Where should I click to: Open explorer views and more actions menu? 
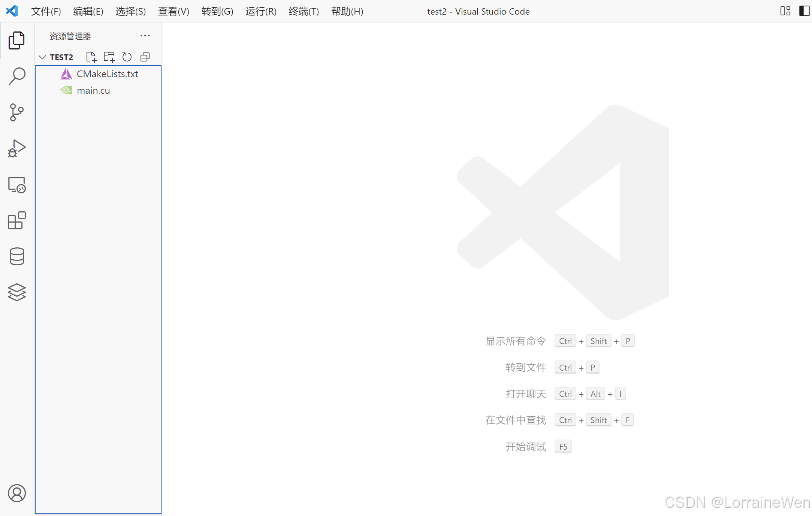[145, 36]
